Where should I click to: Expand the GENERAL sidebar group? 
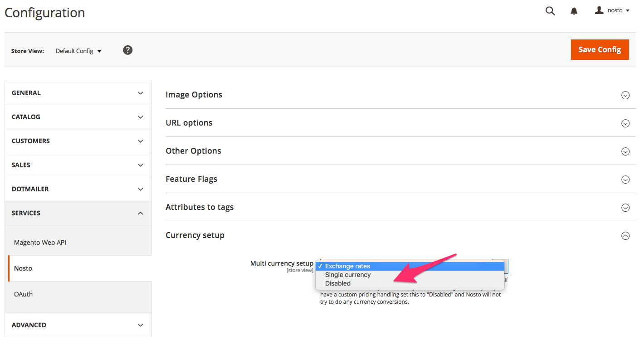point(78,93)
